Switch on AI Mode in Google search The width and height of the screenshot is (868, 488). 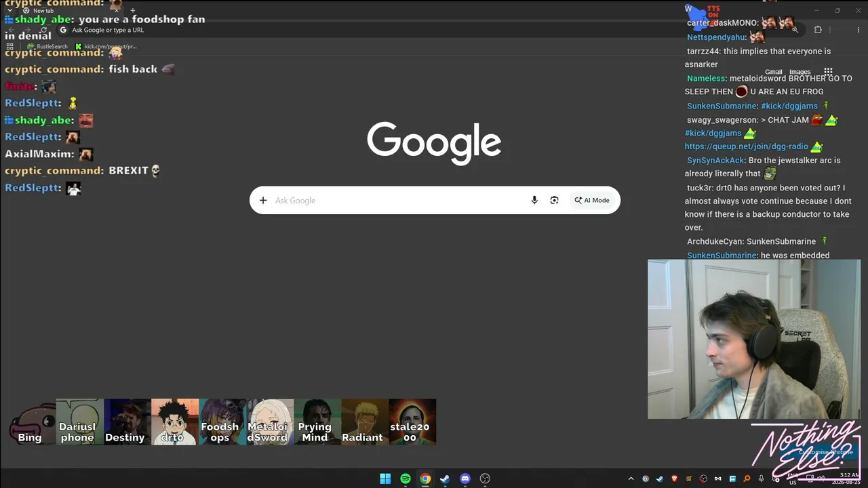click(x=592, y=200)
